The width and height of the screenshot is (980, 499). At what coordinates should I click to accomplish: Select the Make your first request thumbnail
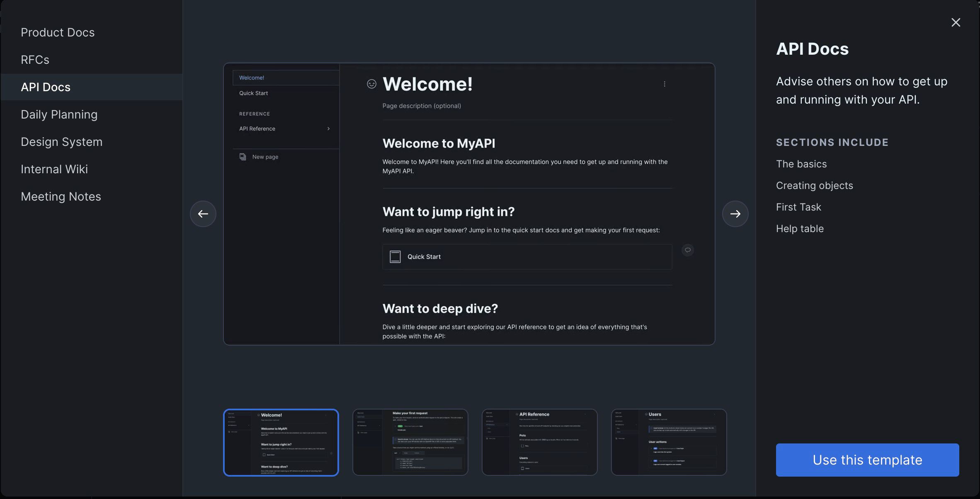click(410, 442)
